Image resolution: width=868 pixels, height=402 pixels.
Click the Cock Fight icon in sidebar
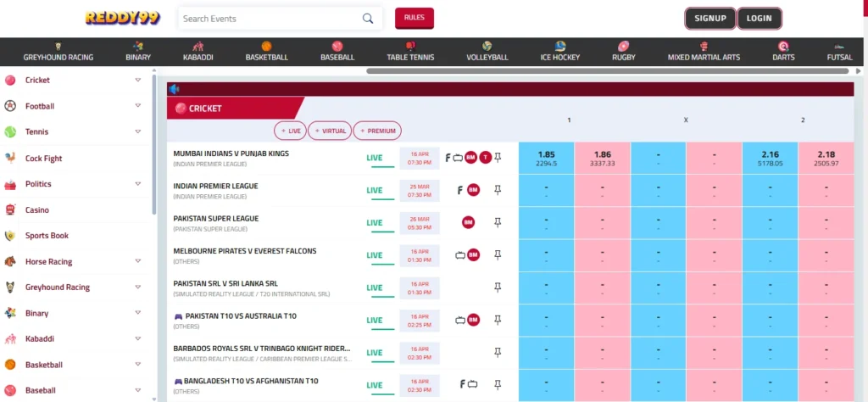[x=10, y=158]
